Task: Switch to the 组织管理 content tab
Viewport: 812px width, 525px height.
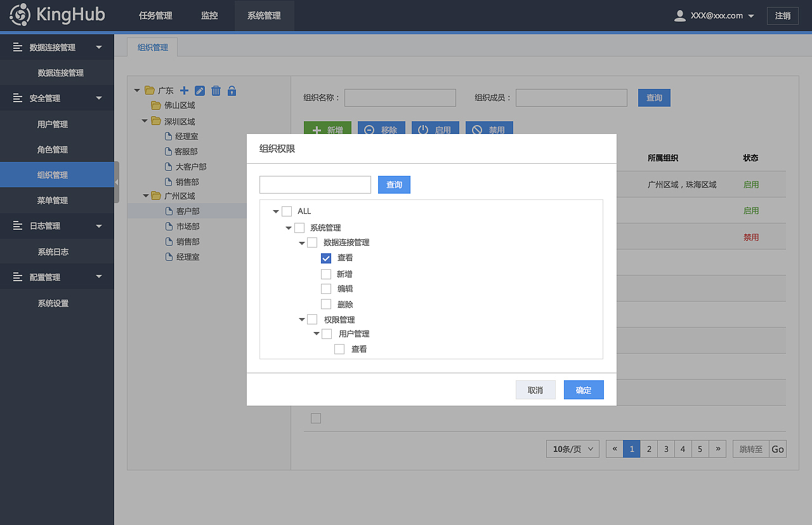Action: click(152, 48)
